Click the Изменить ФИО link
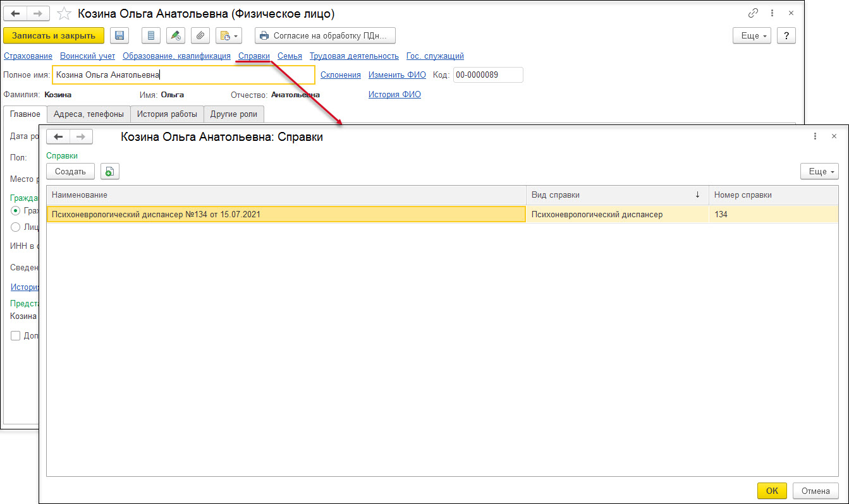This screenshot has width=849, height=504. (397, 75)
